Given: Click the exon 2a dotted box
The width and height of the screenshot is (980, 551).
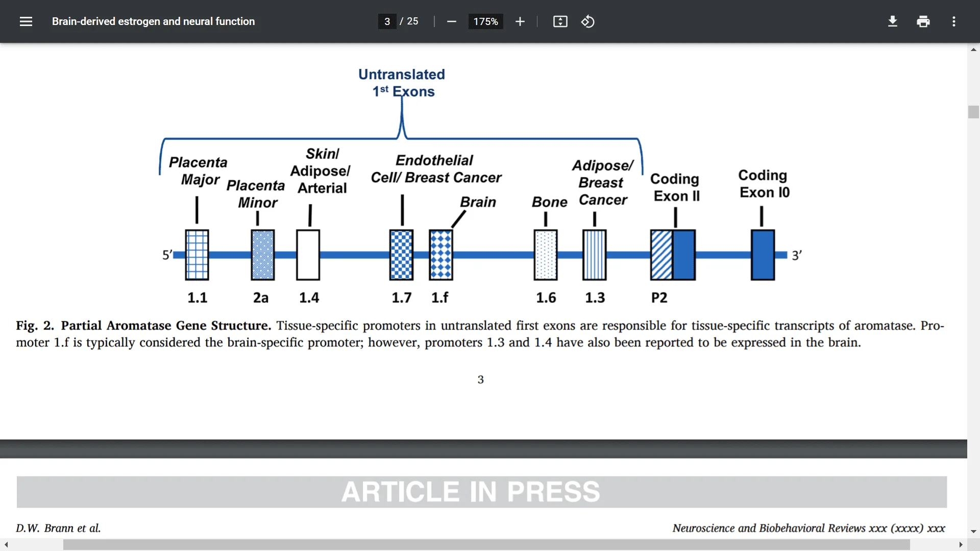Looking at the screenshot, I should click(x=263, y=255).
